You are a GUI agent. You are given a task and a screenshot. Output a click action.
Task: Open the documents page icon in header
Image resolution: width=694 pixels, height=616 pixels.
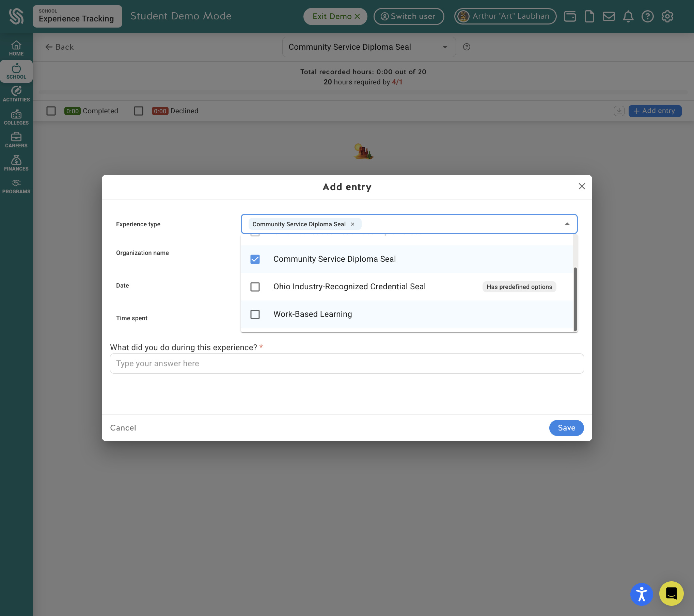[589, 16]
